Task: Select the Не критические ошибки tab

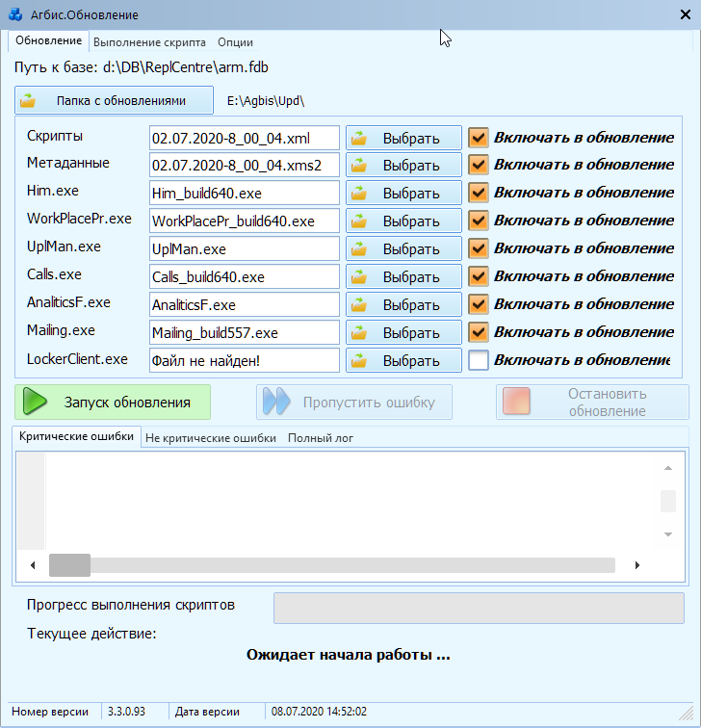Action: 211,438
